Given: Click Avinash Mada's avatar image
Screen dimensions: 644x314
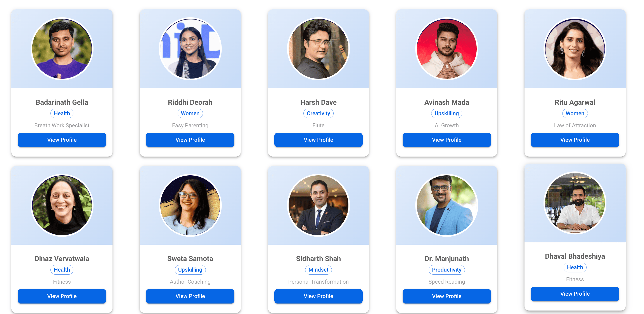Looking at the screenshot, I should (447, 49).
